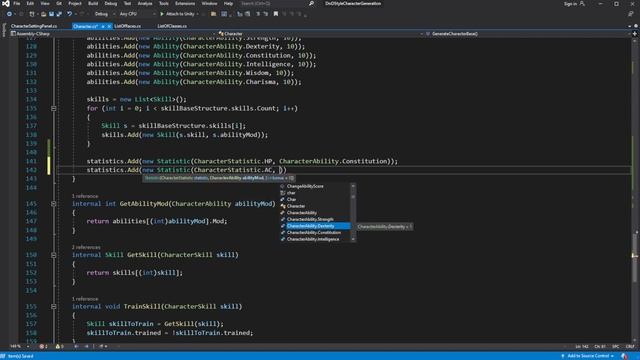Collapse the for loop at line 135
This screenshot has height=360, width=640.
[53, 109]
